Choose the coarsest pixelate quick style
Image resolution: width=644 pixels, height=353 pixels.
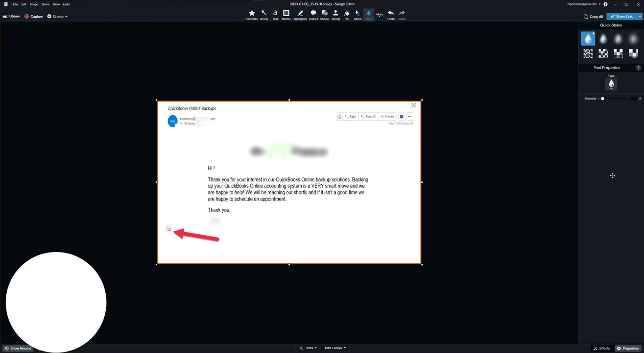pos(634,53)
